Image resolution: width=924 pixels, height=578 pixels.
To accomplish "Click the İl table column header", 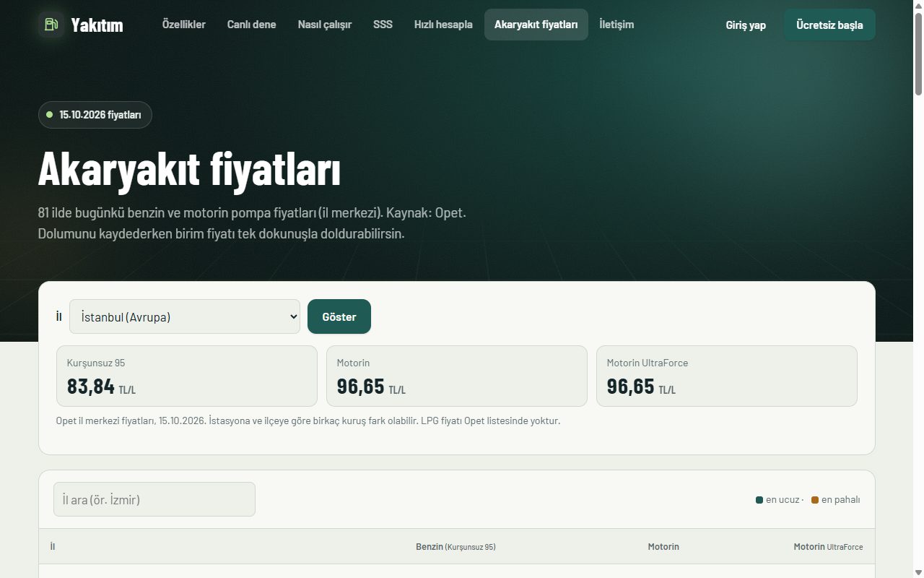I will click(53, 546).
